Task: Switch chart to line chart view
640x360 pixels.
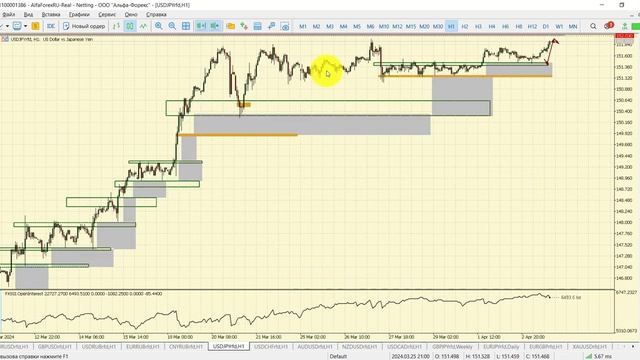Action: 143,26
